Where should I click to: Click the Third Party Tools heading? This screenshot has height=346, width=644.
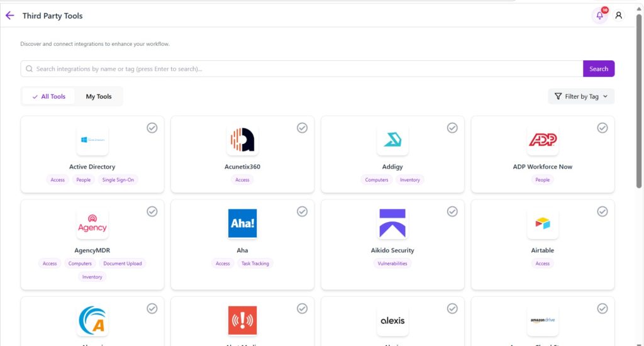53,16
